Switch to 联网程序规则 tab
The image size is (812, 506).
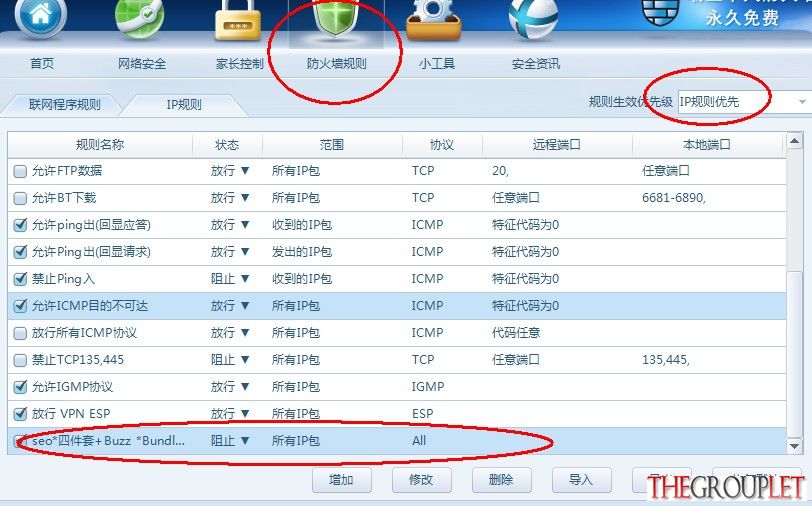[x=64, y=105]
